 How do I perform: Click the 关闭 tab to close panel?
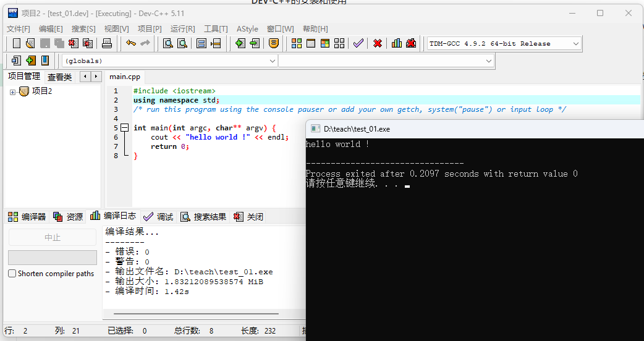click(248, 217)
